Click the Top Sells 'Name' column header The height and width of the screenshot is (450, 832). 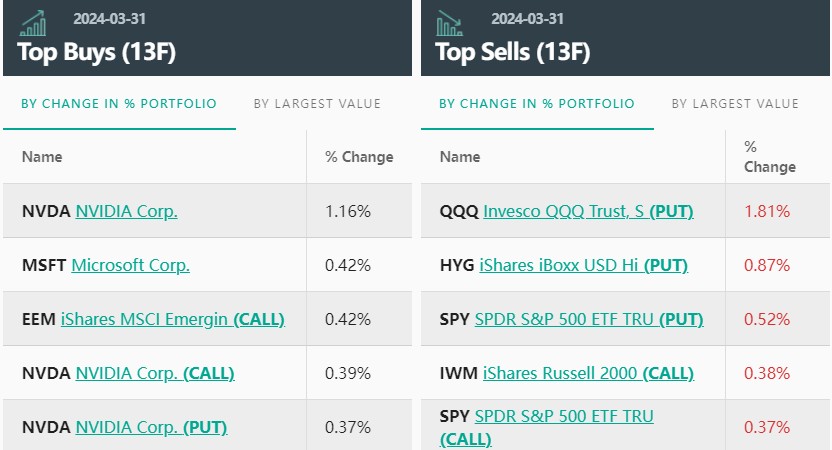(x=460, y=157)
